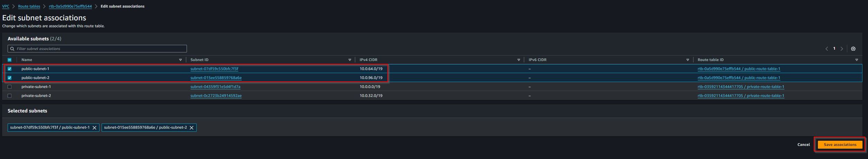Viewport: 868px width, 159px height.
Task: Click Cancel button
Action: (x=803, y=145)
